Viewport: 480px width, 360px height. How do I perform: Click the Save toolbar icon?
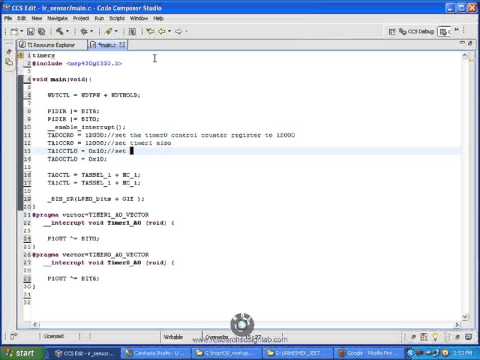point(30,32)
